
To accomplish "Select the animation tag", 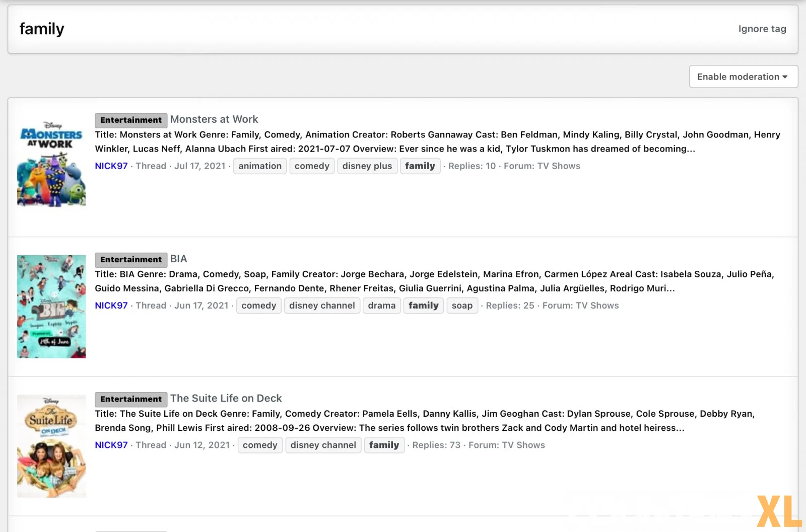I will (x=260, y=166).
